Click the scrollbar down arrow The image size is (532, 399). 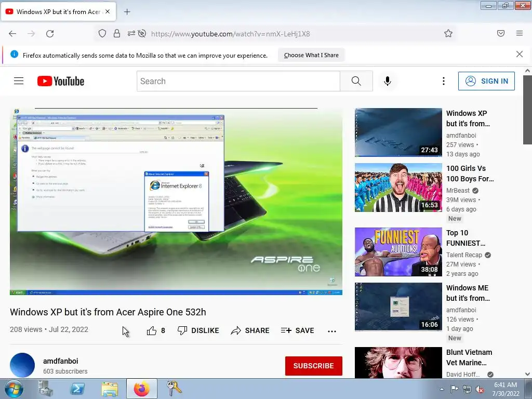click(x=527, y=374)
